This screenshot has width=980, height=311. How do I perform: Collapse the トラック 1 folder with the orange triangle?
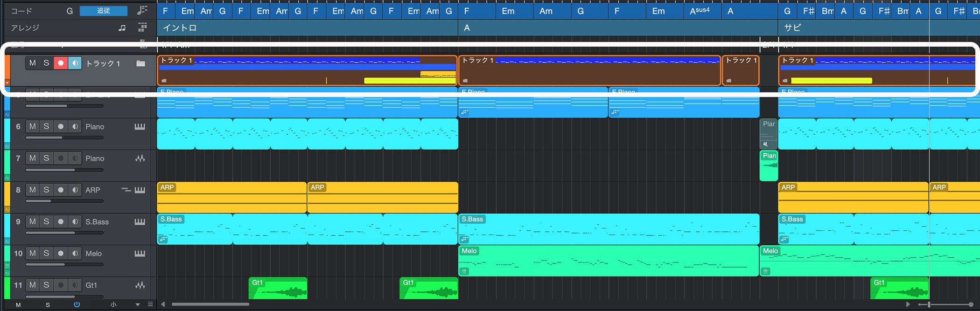(x=7, y=83)
